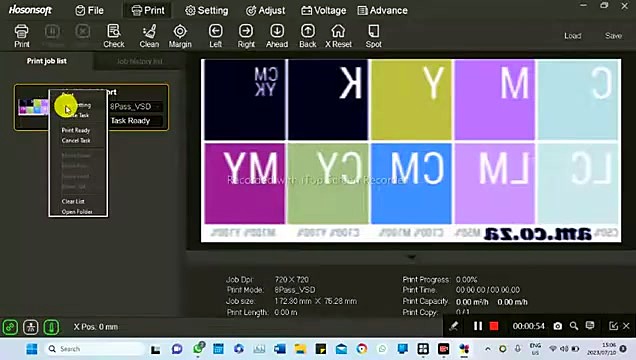Image resolution: width=636 pixels, height=360 pixels.
Task: Open the Windows Start menu
Action: click(x=32, y=349)
